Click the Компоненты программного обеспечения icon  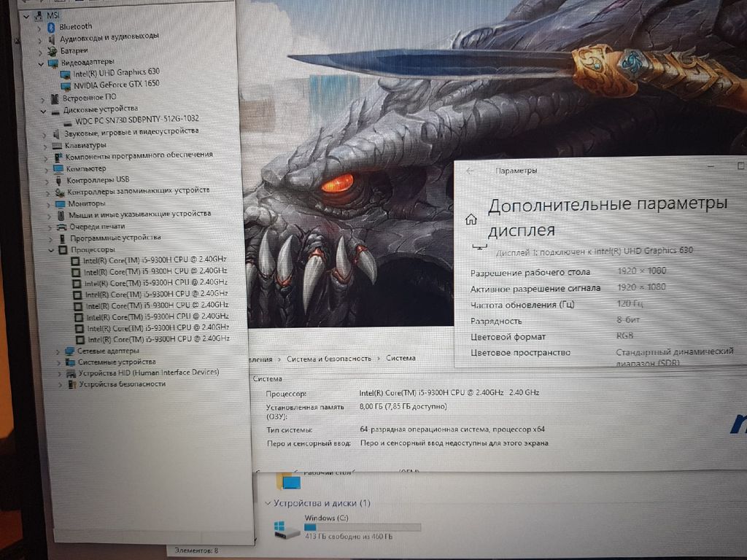[x=58, y=157]
